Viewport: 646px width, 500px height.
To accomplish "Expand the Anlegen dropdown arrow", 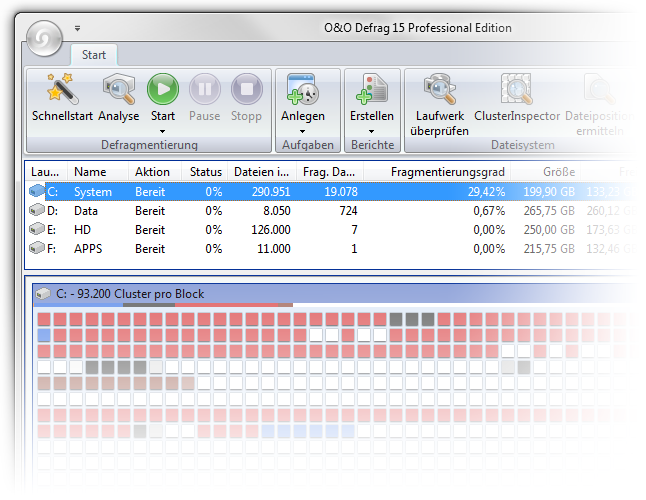I will (302, 131).
